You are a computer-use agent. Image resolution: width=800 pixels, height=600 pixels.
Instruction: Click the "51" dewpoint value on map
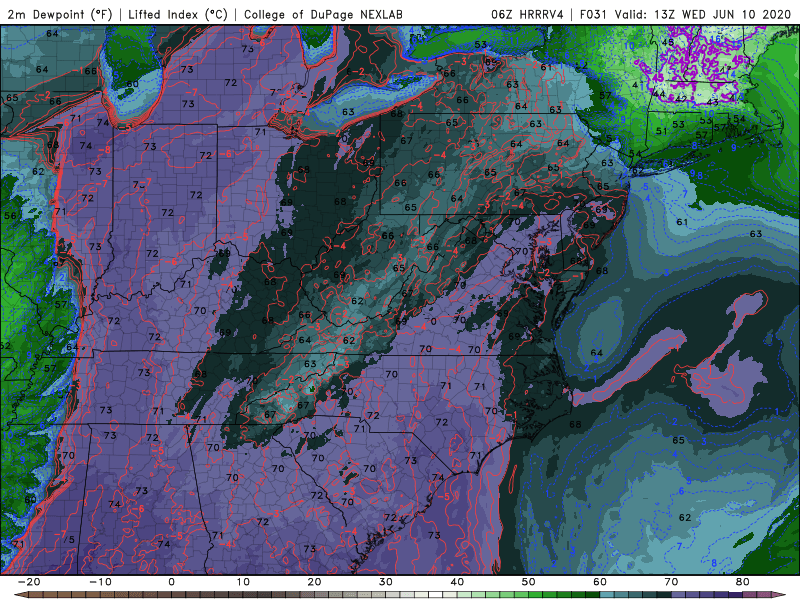[x=661, y=131]
